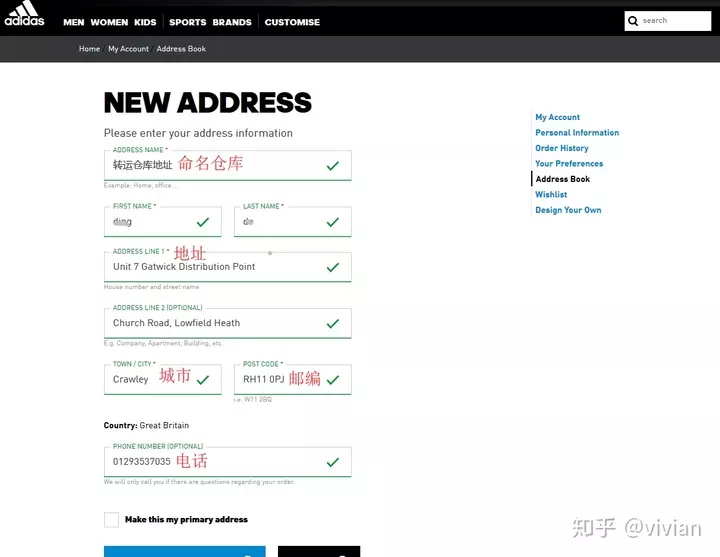Open Your Preferences sidebar link
Viewport: 720px width, 557px height.
tap(569, 163)
